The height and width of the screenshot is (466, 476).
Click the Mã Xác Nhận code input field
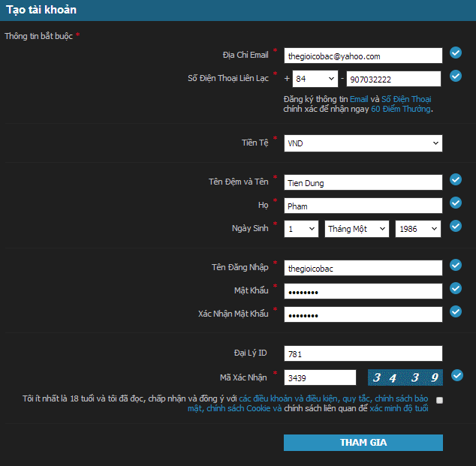point(320,377)
